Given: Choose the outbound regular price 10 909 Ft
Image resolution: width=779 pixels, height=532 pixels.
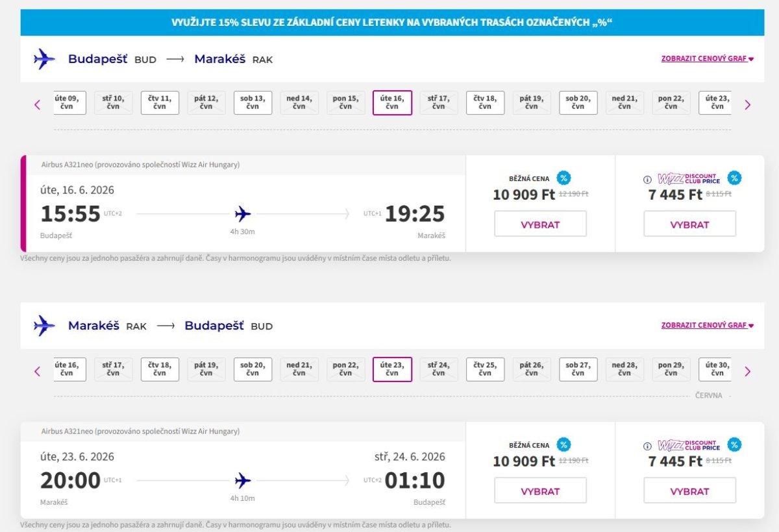Looking at the screenshot, I should pos(540,224).
